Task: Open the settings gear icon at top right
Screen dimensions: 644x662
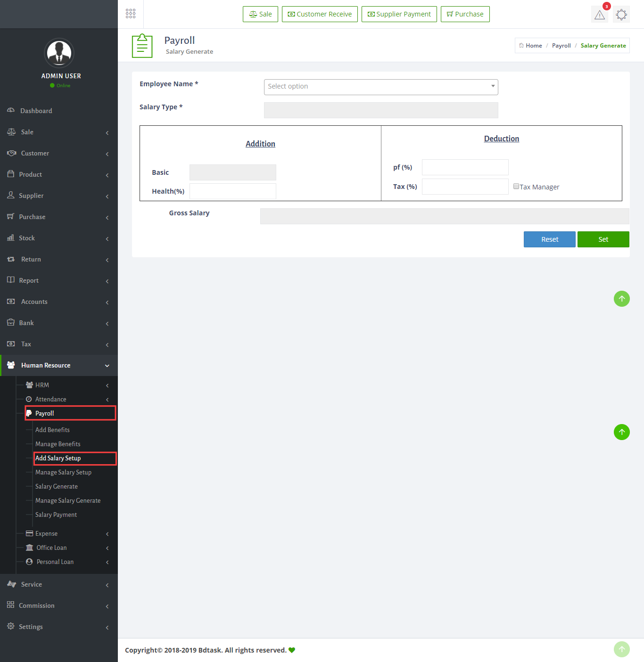Action: coord(621,15)
